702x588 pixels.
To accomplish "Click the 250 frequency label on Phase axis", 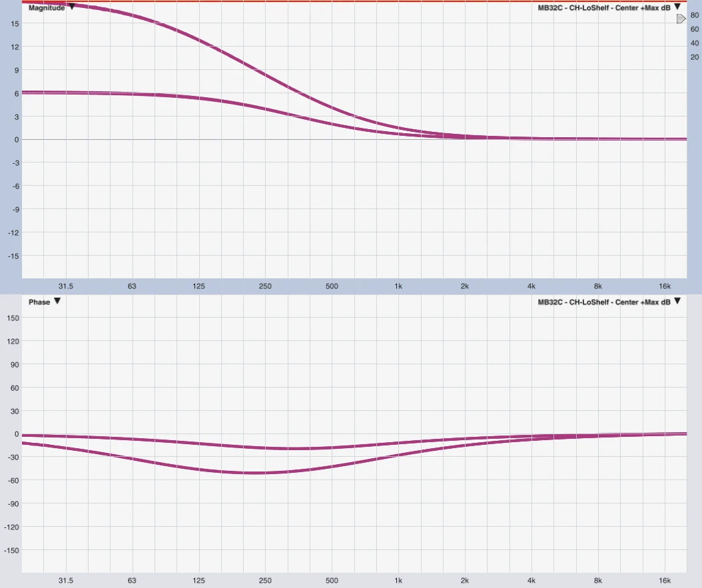I will point(265,581).
